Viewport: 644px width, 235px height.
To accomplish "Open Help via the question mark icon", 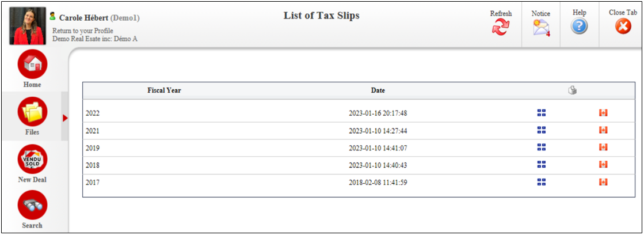I will [579, 26].
